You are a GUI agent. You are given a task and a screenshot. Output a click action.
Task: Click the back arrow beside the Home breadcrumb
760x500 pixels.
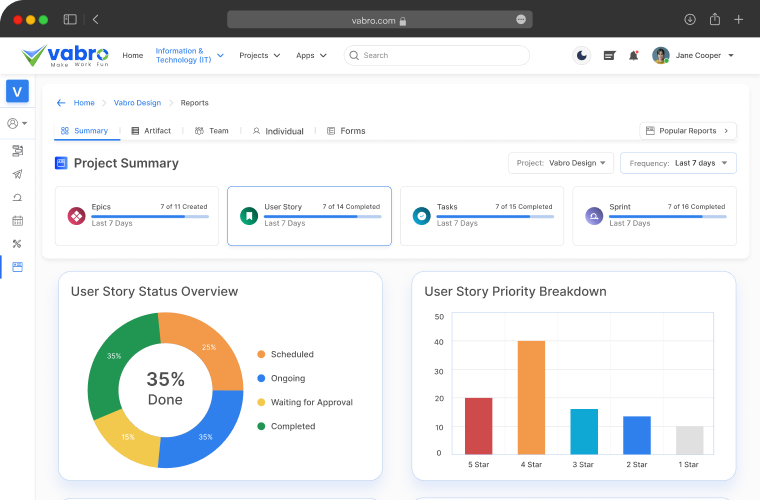pos(61,103)
